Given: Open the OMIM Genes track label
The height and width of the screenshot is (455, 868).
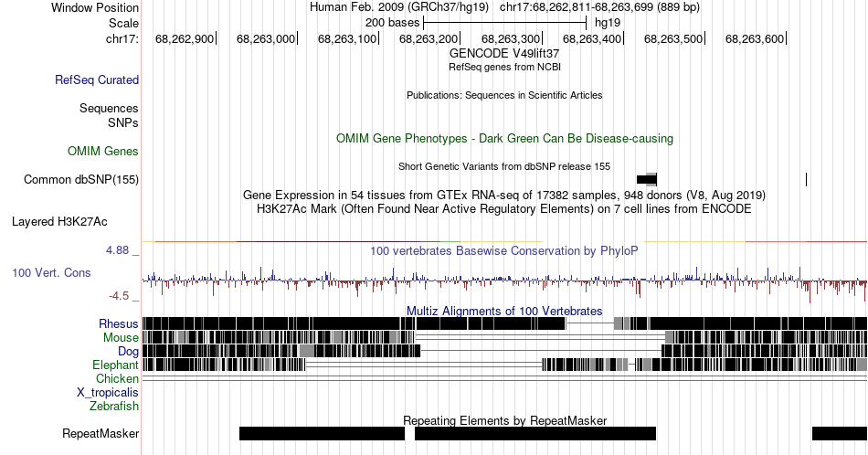Looking at the screenshot, I should click(x=103, y=151).
